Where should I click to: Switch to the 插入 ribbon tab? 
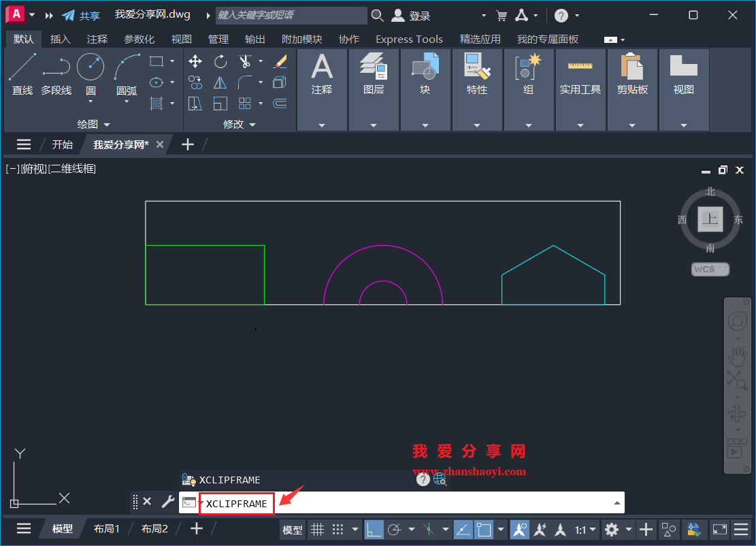pyautogui.click(x=60, y=39)
